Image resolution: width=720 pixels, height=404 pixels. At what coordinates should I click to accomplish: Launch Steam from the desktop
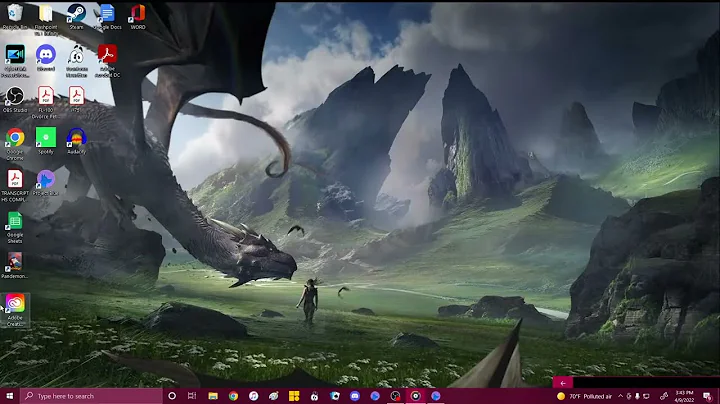(76, 17)
